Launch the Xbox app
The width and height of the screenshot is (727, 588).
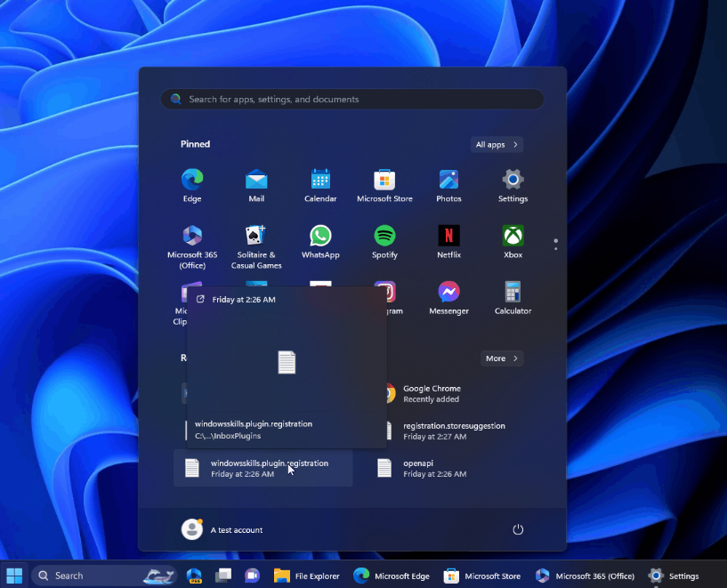click(513, 241)
